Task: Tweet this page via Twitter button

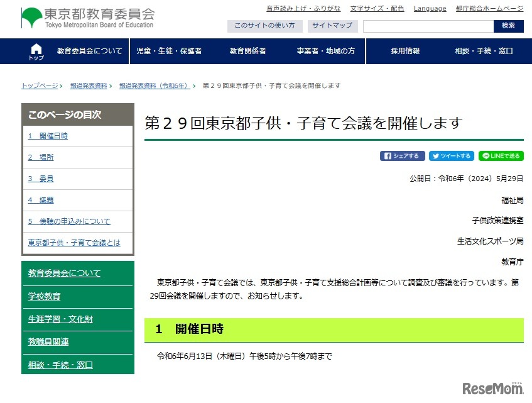Action: (x=451, y=156)
